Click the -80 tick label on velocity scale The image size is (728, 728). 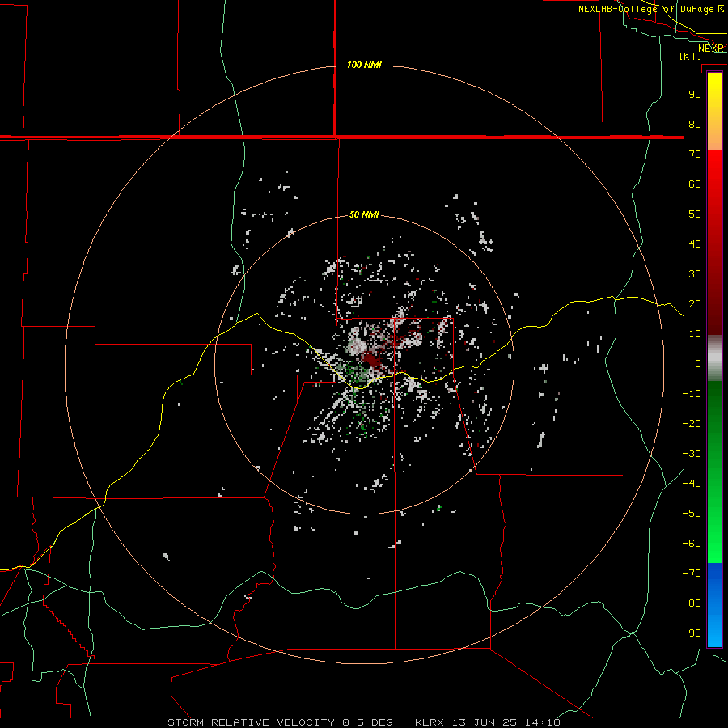click(692, 603)
